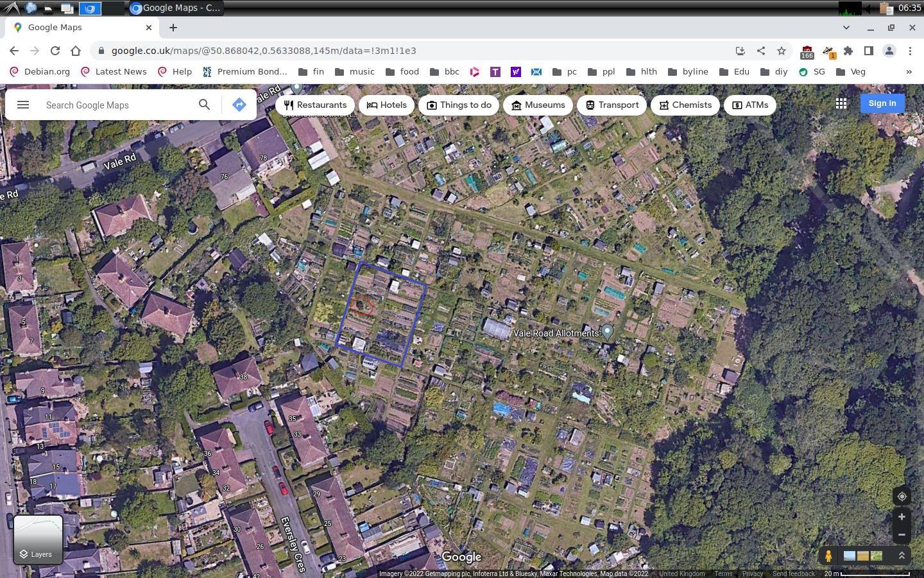
Task: Pick up the Street View pegman
Action: click(828, 556)
